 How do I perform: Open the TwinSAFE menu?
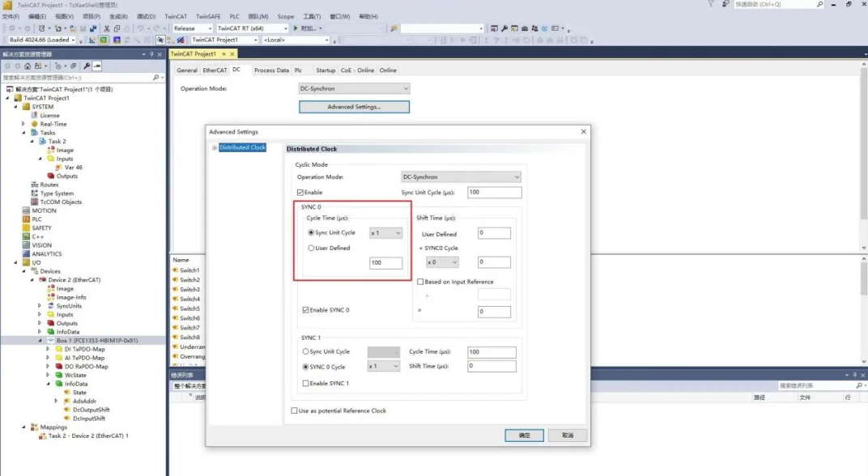[x=208, y=17]
